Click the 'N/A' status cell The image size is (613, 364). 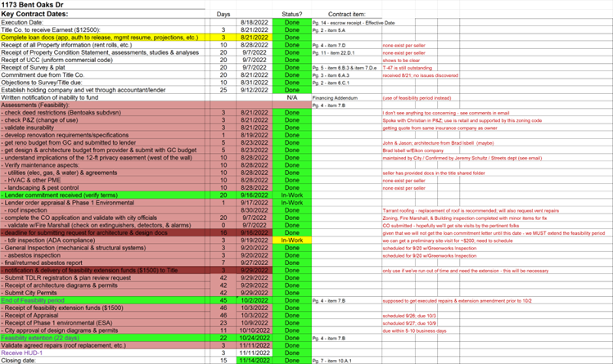(292, 97)
